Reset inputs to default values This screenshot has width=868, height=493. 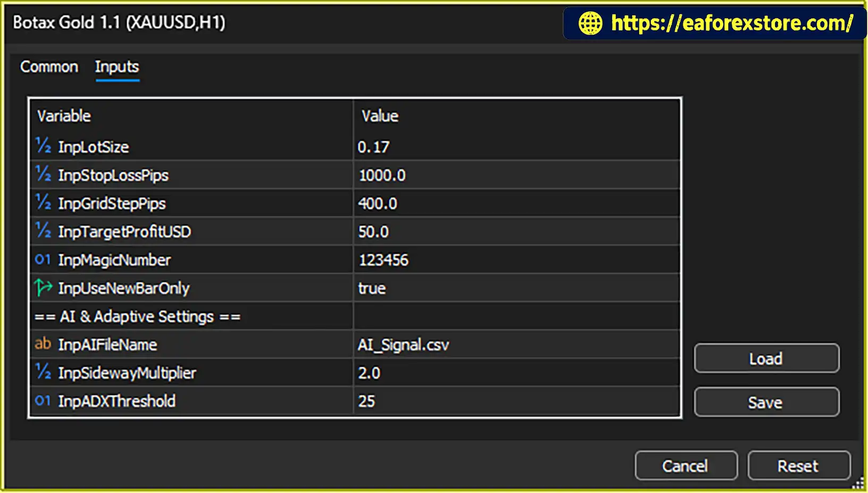pos(799,466)
